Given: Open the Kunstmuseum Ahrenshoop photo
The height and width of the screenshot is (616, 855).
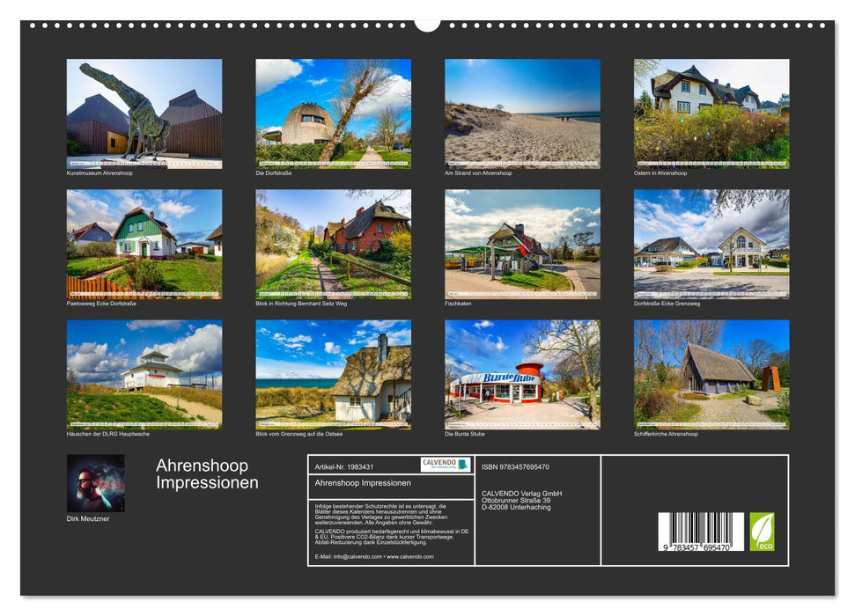Looking at the screenshot, I should pos(141,114).
